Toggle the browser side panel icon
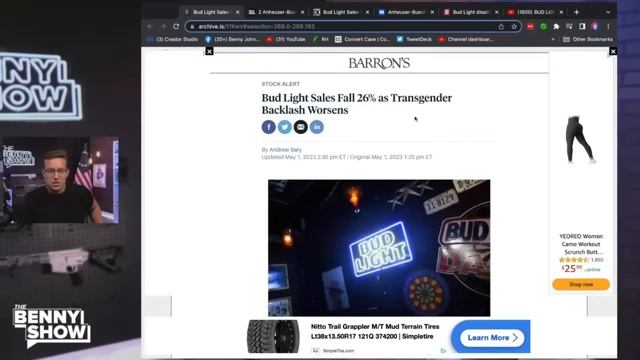 (582, 27)
